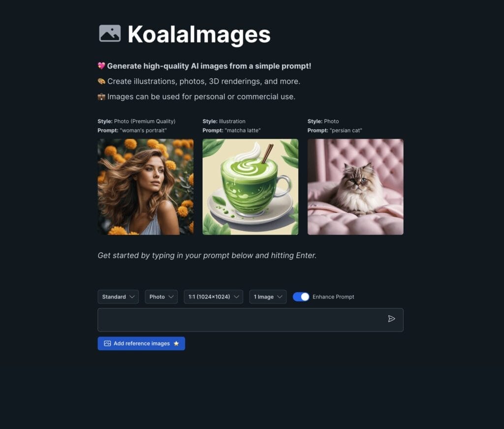Screen dimensions: 504x429
Task: Open the Standard quality dropdown
Action: 118,297
